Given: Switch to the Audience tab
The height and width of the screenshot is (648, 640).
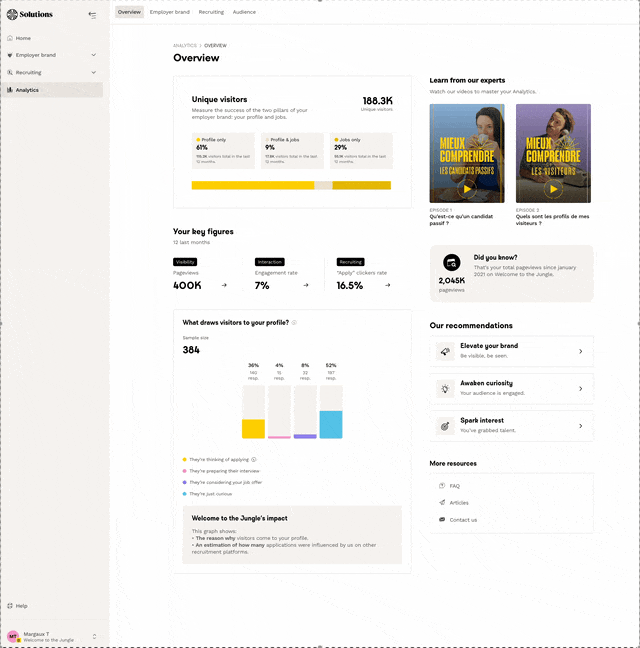Looking at the screenshot, I should pos(244,12).
